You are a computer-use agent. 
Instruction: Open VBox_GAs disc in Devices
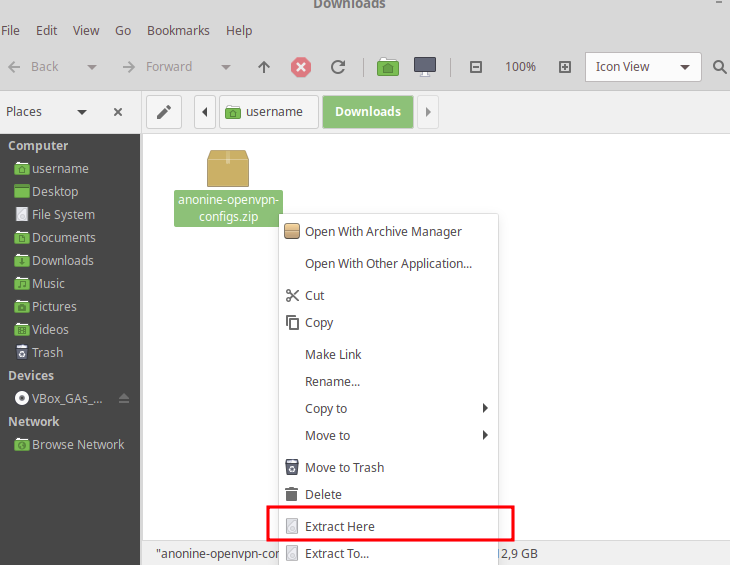(x=59, y=398)
